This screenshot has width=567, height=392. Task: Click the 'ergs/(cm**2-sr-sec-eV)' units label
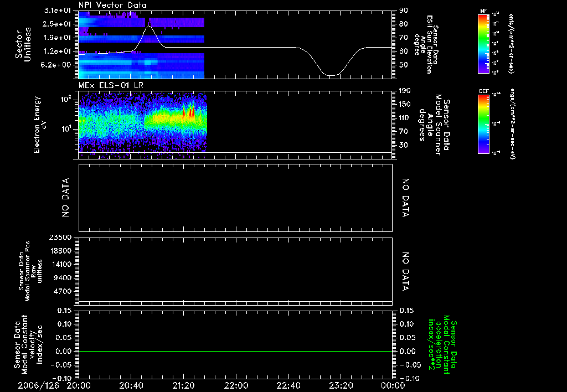click(512, 124)
